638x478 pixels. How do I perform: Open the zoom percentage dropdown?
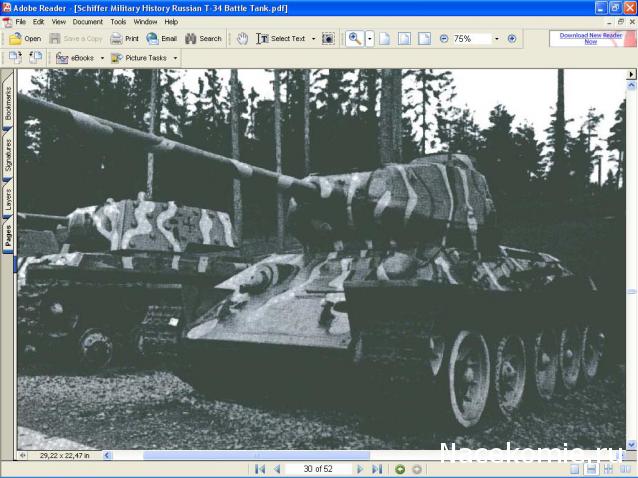496,39
